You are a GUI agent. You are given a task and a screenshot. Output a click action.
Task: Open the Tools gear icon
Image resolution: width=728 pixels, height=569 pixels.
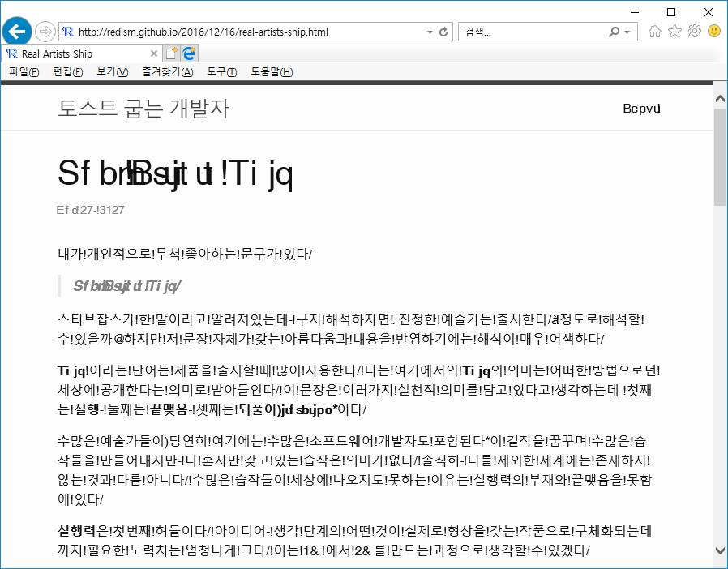pos(694,32)
